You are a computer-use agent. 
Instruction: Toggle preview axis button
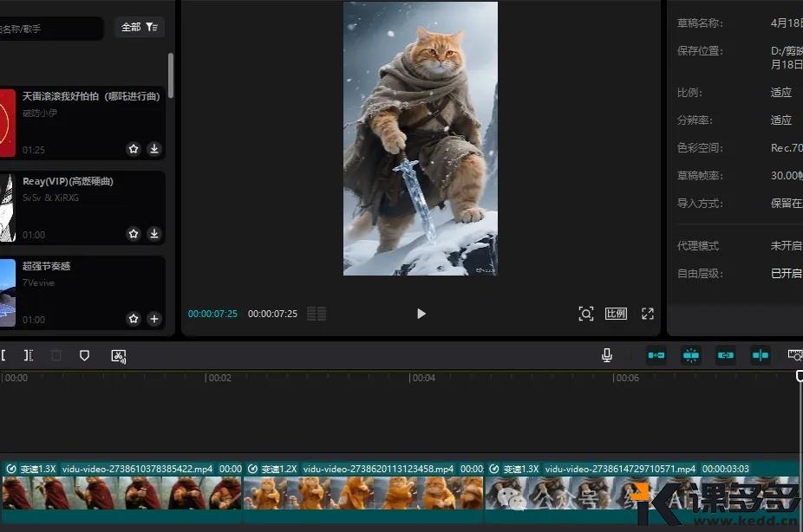761,355
